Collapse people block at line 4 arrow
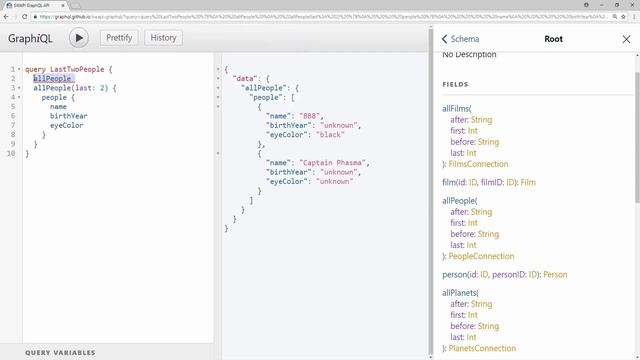This screenshot has height=360, width=640. tap(19, 98)
